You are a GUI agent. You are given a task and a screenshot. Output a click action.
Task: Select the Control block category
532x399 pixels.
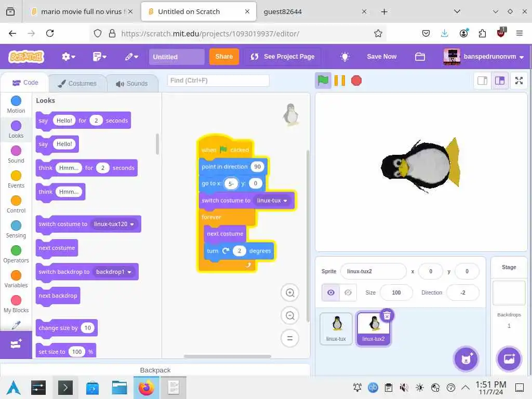[x=16, y=205]
